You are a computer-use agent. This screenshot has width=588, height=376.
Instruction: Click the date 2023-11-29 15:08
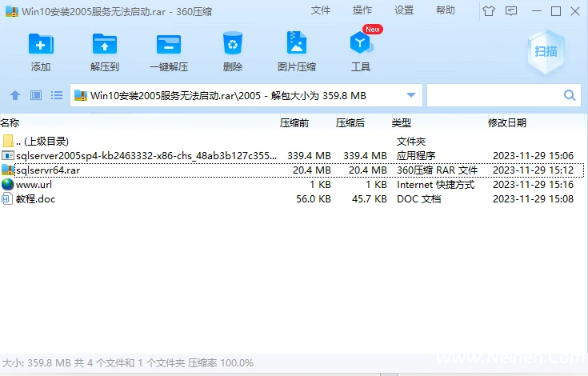pos(534,199)
